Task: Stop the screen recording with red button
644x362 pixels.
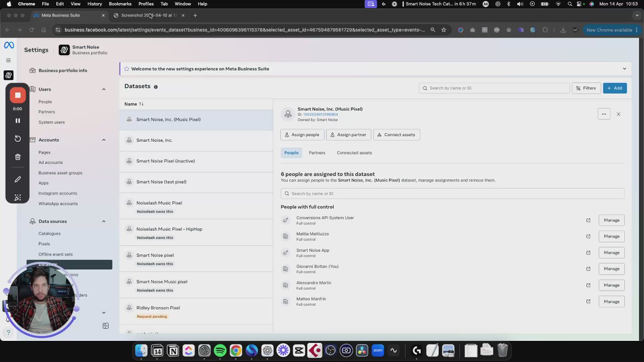Action: click(x=18, y=95)
